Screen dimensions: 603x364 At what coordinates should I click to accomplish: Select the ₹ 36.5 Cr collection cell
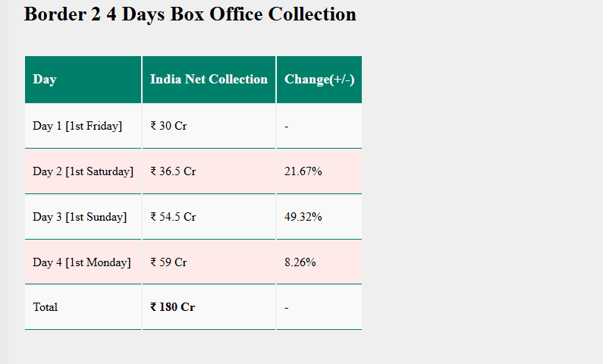point(173,171)
